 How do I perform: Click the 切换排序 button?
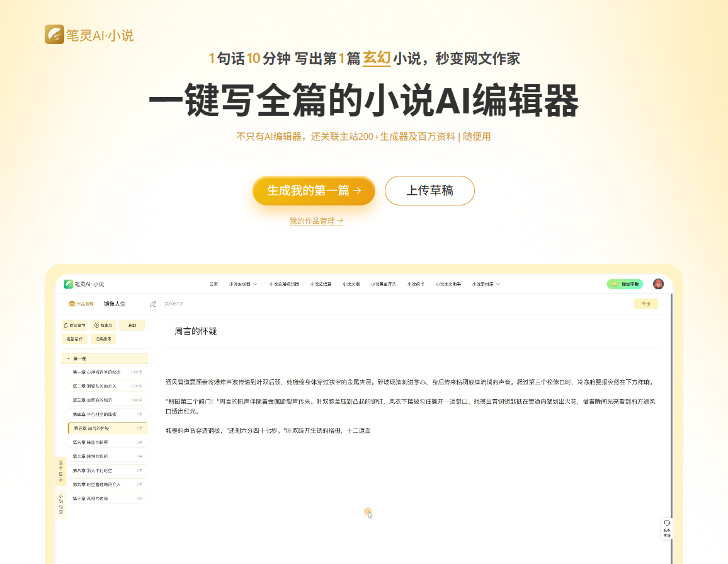pyautogui.click(x=103, y=339)
